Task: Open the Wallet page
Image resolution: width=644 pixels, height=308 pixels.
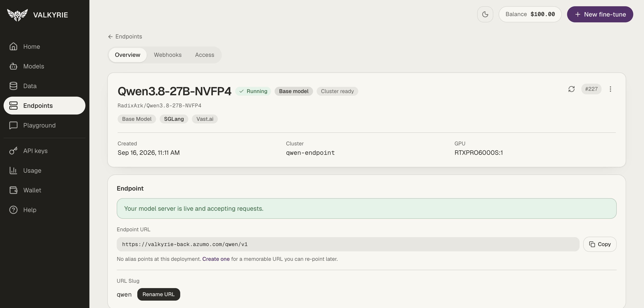Action: [44, 190]
